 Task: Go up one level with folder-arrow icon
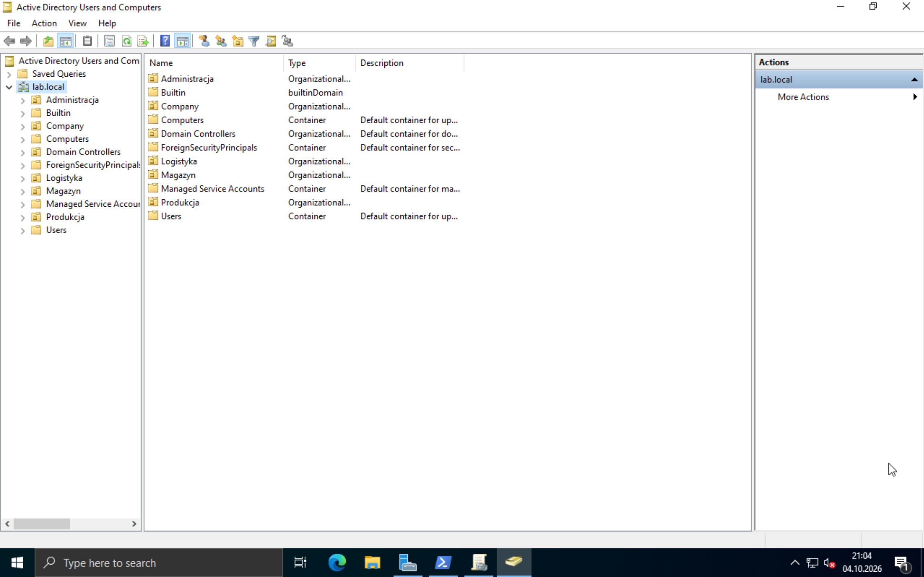point(48,41)
